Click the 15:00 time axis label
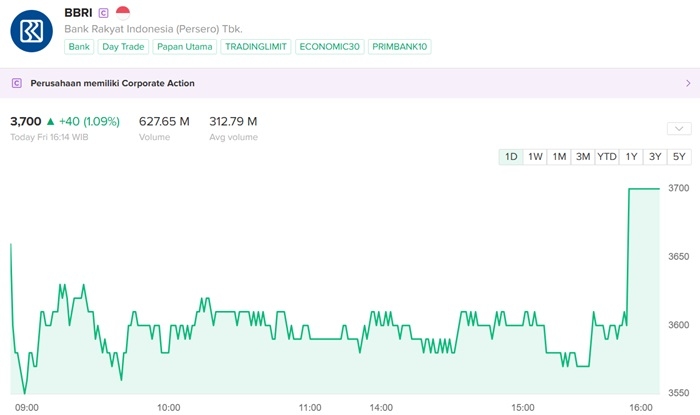700x415 pixels. tap(523, 407)
